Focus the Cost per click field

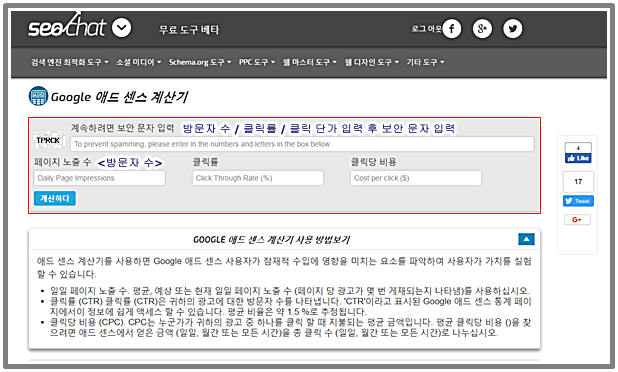[x=416, y=178]
